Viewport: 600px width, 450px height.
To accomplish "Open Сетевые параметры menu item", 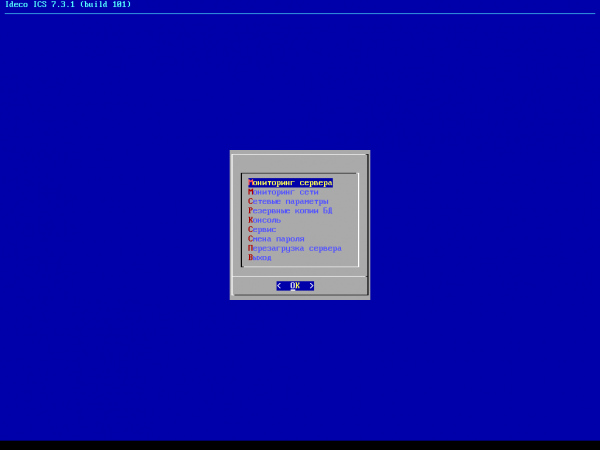I will (288, 201).
